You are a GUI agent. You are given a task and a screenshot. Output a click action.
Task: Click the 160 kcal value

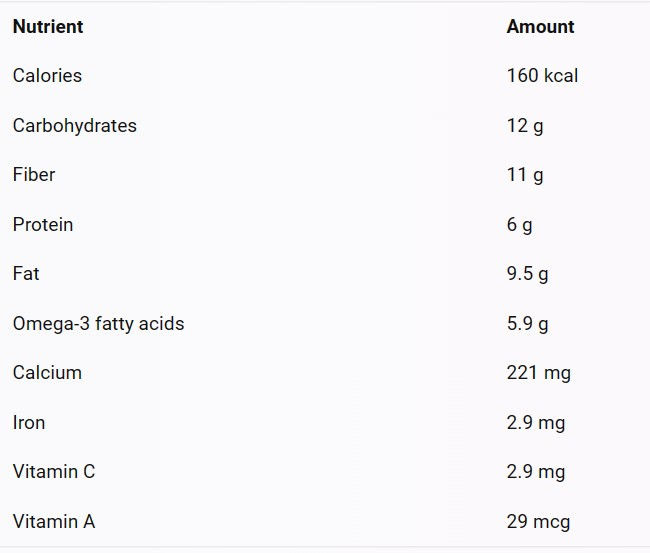(x=542, y=75)
